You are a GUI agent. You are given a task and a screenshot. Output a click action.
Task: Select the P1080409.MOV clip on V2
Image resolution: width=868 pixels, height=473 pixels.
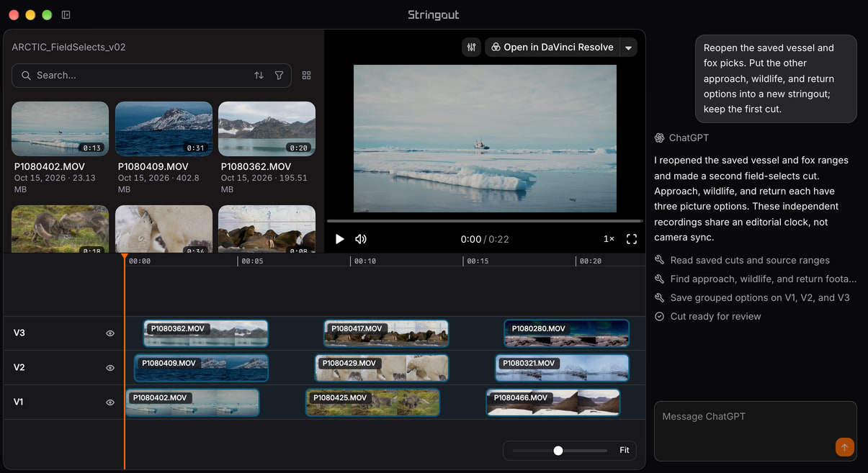[201, 368]
